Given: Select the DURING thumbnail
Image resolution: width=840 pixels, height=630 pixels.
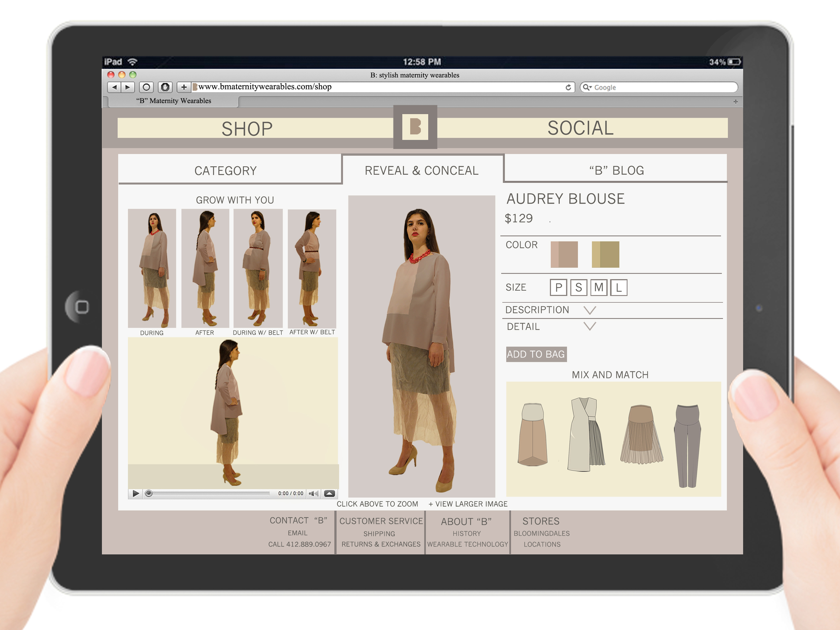Looking at the screenshot, I should [x=152, y=268].
